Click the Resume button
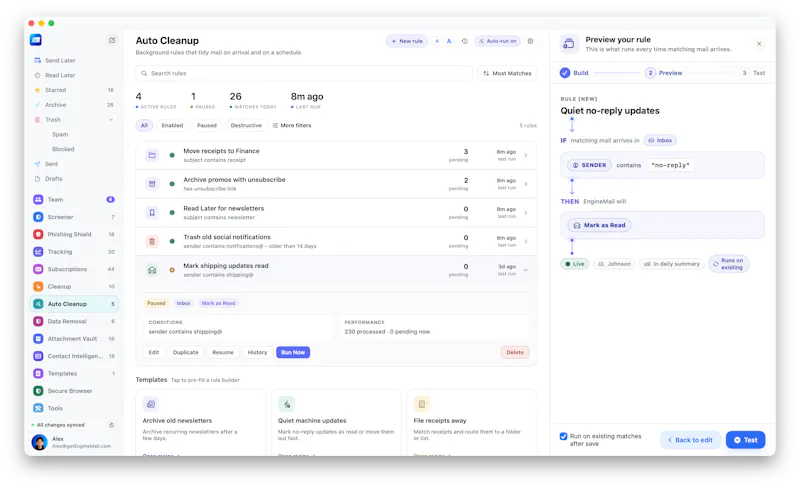 223,352
